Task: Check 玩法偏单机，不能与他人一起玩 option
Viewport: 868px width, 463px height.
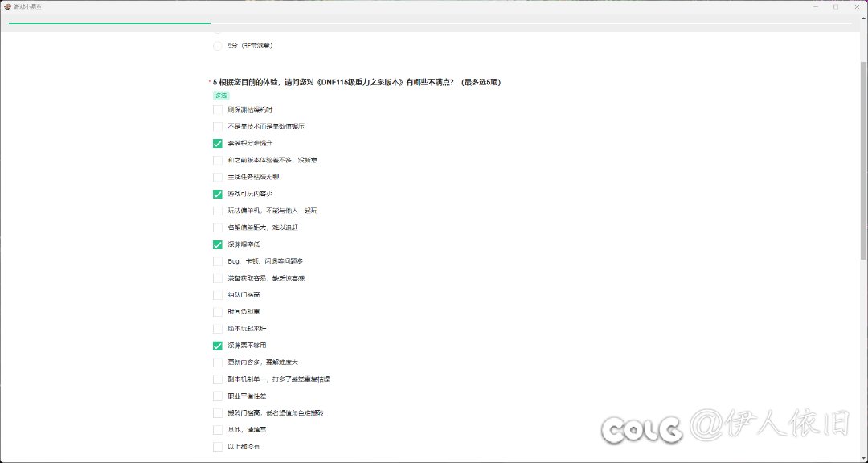Action: 218,211
